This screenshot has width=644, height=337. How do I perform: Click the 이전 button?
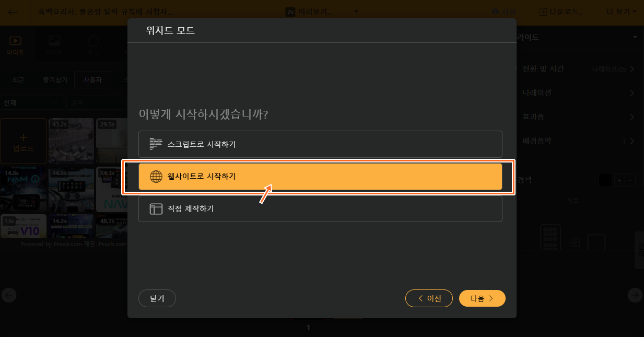coord(430,298)
